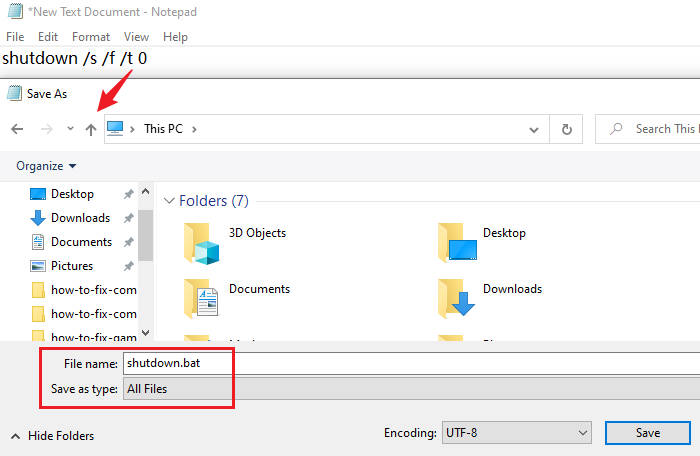Open the Save as type dropdown
Viewport: 700px width, 456px height.
tap(412, 389)
